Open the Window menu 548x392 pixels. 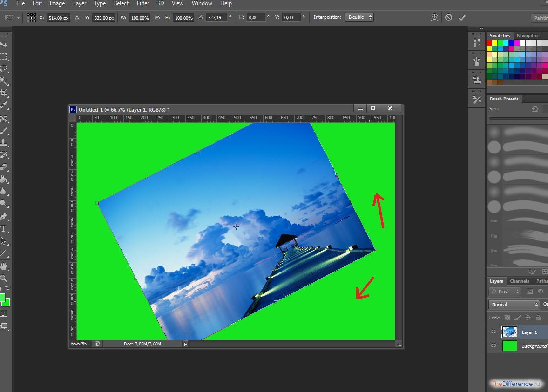pyautogui.click(x=202, y=3)
